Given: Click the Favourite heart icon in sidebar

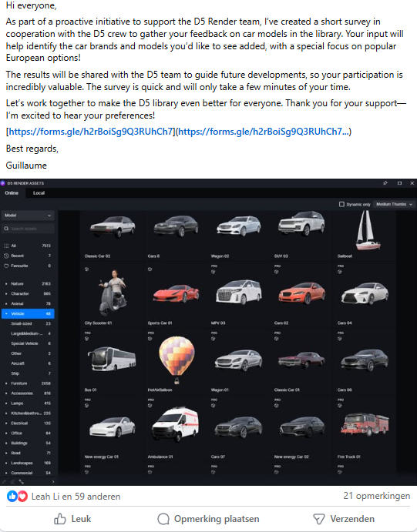Looking at the screenshot, I should click(x=6, y=266).
